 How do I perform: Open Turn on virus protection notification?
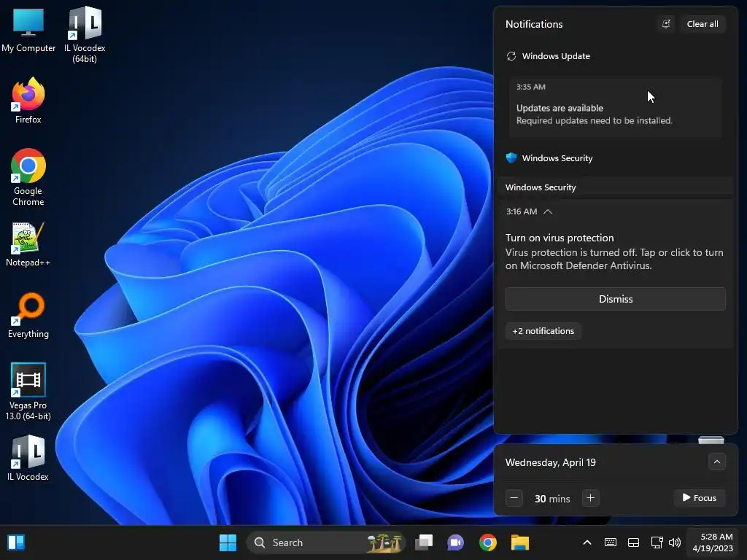(614, 252)
